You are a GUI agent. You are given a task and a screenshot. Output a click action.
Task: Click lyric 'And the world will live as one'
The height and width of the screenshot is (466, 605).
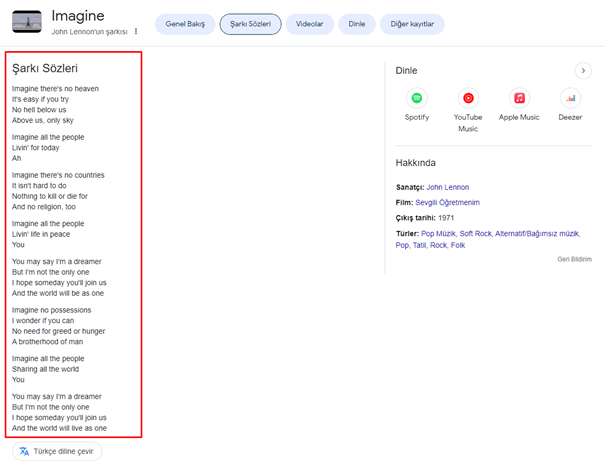(59, 428)
